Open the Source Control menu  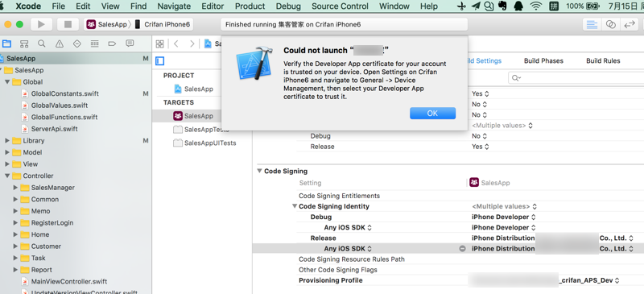(340, 6)
